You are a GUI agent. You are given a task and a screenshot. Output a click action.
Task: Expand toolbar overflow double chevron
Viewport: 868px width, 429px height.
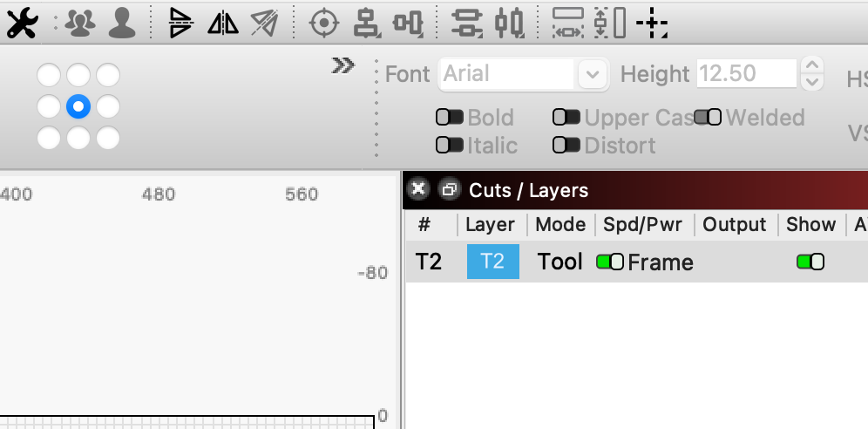(342, 66)
